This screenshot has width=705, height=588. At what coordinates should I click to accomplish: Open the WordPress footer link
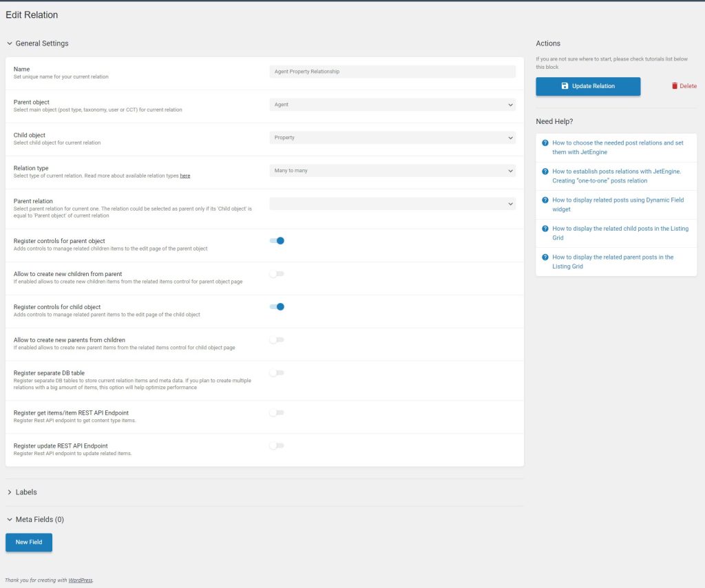[80, 580]
